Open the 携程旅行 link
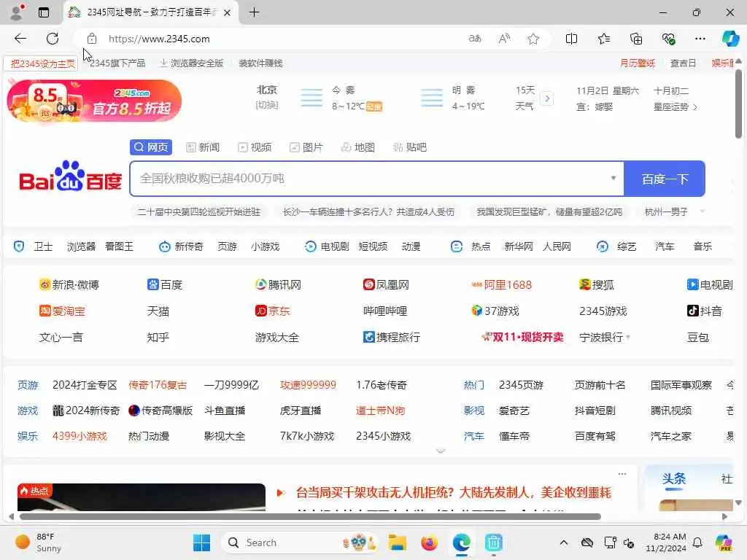 (392, 337)
